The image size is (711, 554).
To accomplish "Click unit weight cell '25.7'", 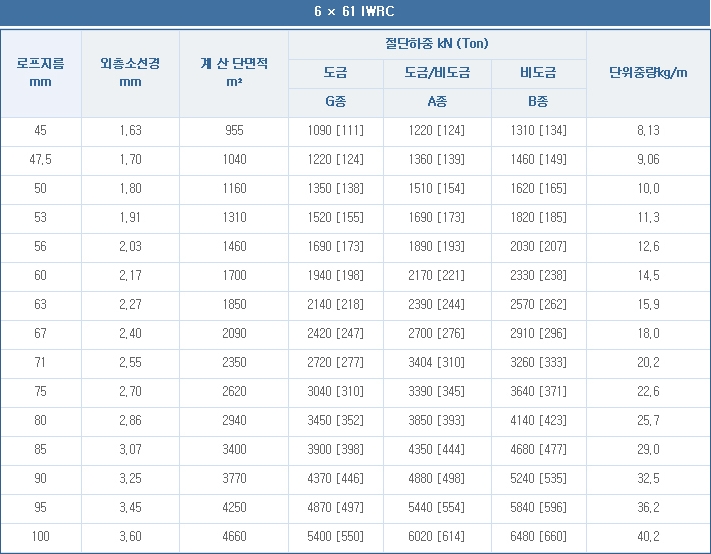I will point(648,420).
